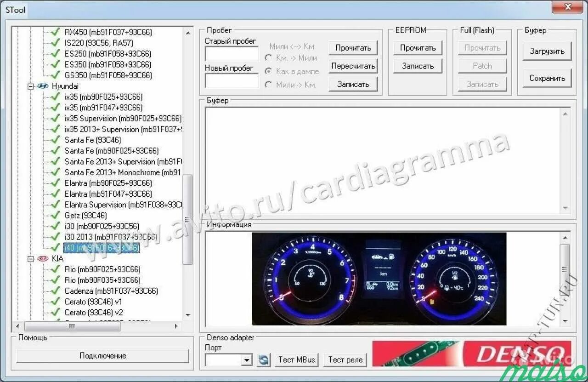This screenshot has height=382, width=588.
Task: Select 'ix35 (mb90F025+93C66)' in the tree
Action: pos(103,97)
